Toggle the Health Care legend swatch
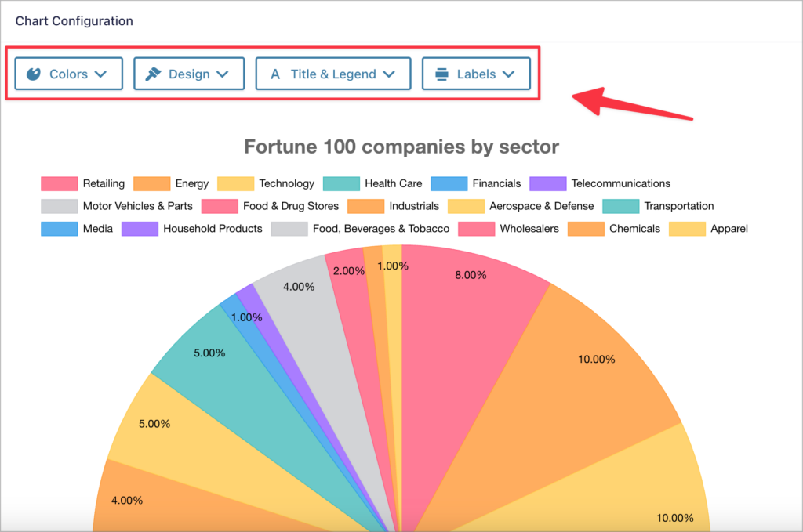 coord(342,183)
